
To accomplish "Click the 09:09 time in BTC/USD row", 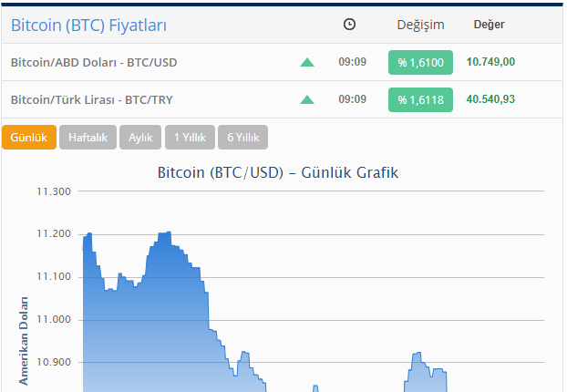I will (352, 62).
